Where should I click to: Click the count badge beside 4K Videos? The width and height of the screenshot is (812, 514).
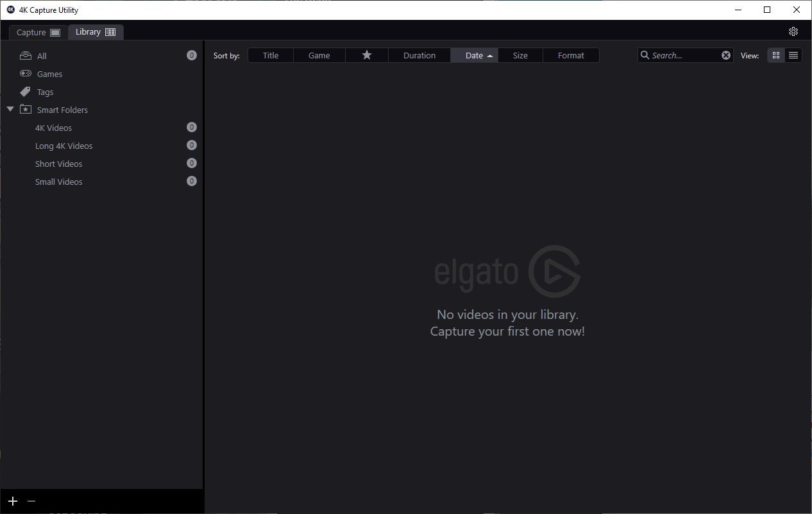point(191,127)
